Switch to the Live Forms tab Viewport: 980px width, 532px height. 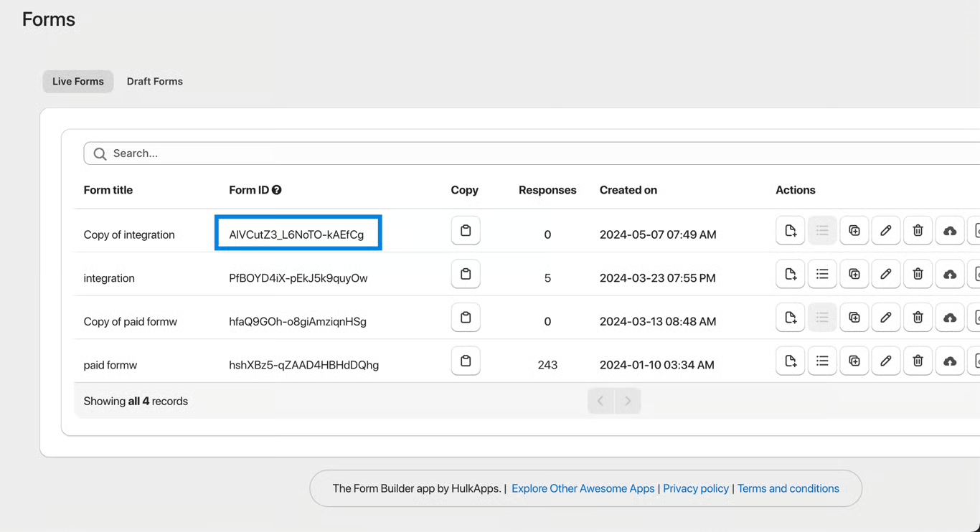coord(78,82)
